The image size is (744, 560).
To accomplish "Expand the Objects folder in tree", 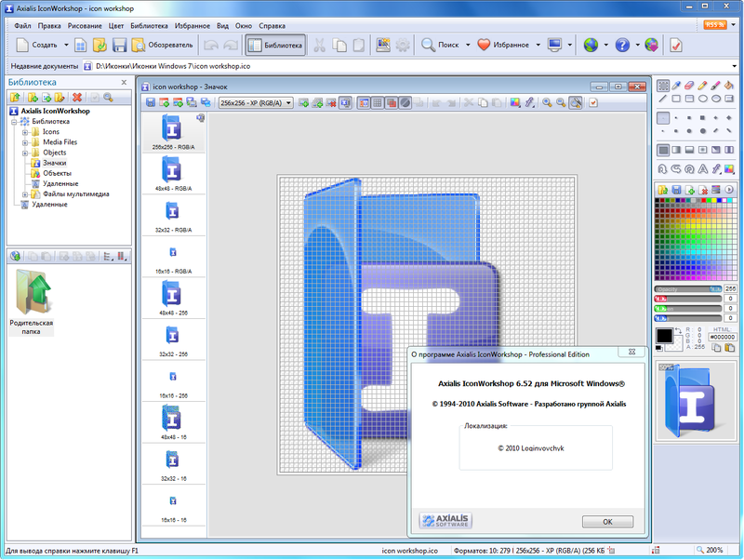I will 25,153.
